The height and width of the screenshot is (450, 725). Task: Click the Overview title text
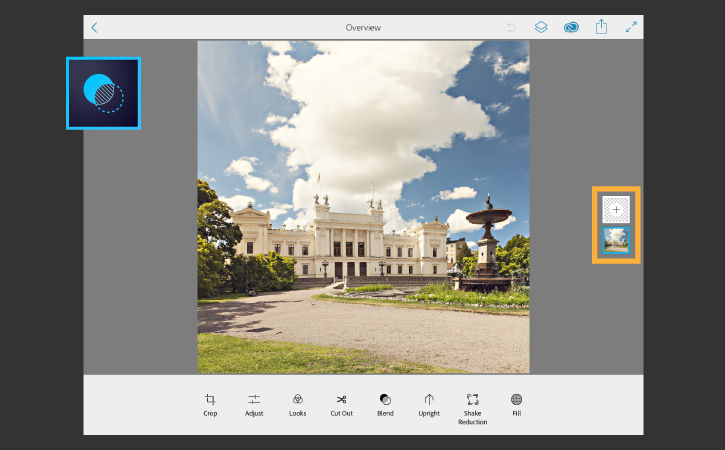tap(363, 28)
